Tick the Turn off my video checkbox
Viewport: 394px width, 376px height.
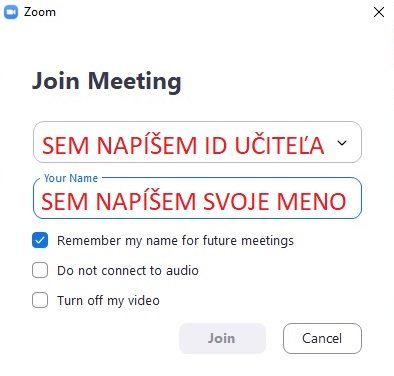click(x=40, y=300)
